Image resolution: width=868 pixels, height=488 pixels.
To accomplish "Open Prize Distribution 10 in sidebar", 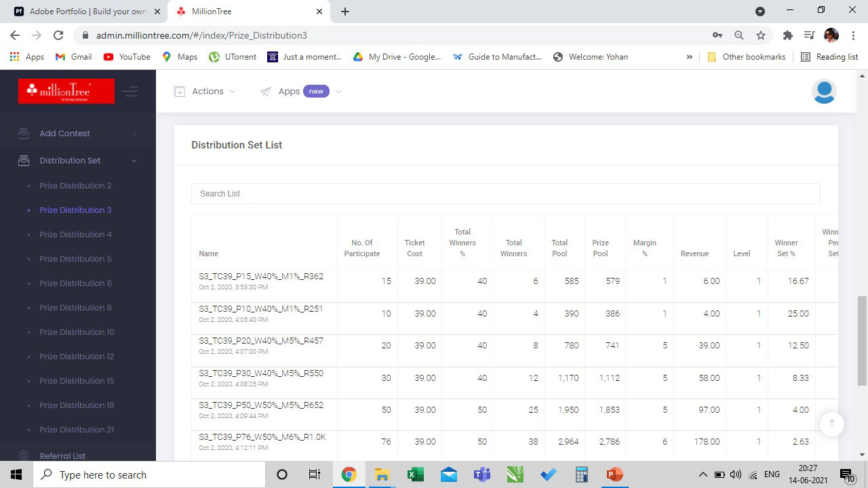I will coord(77,332).
